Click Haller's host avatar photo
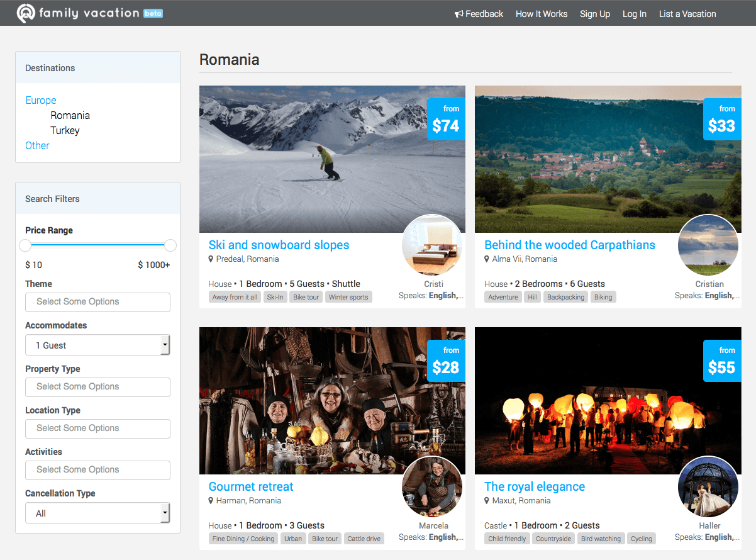756x560 pixels. 708,487
